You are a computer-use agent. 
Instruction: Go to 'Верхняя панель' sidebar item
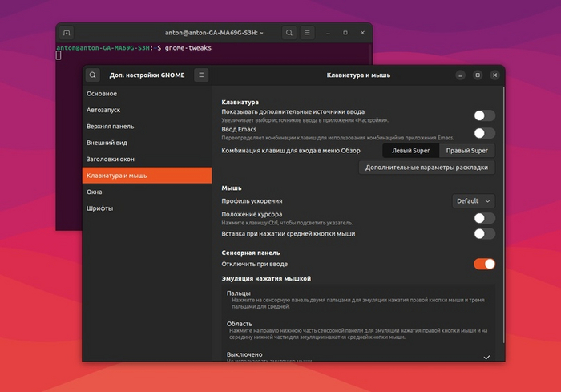pyautogui.click(x=110, y=126)
